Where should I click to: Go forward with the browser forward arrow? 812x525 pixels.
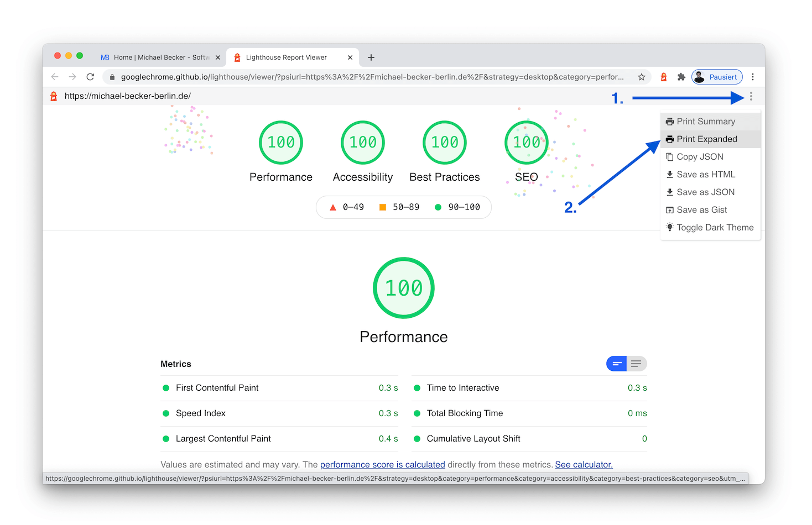point(72,77)
